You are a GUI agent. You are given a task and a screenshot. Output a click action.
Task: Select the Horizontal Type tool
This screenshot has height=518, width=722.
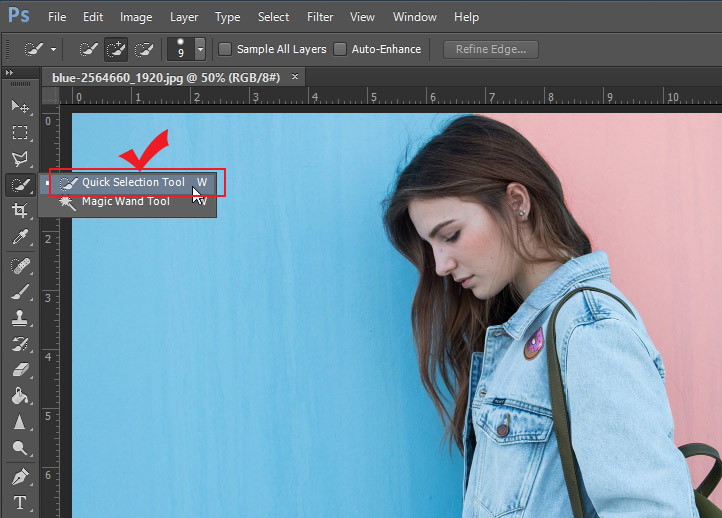20,503
